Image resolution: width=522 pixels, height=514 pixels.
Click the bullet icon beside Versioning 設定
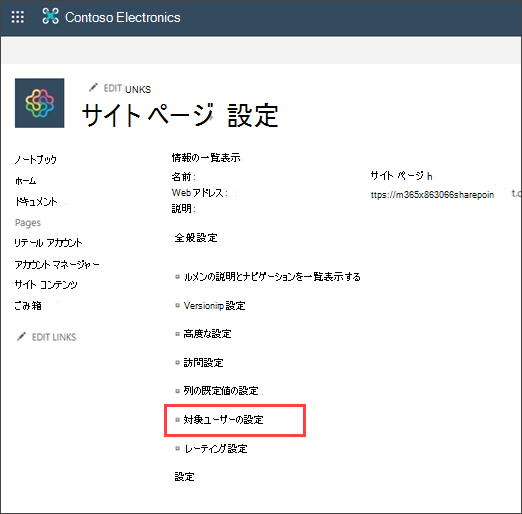(177, 305)
